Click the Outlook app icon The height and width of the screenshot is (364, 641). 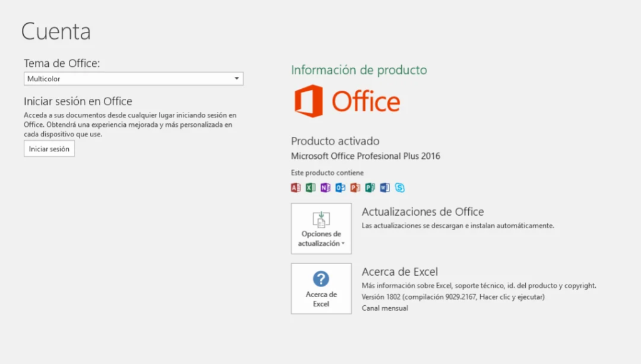[x=340, y=188]
